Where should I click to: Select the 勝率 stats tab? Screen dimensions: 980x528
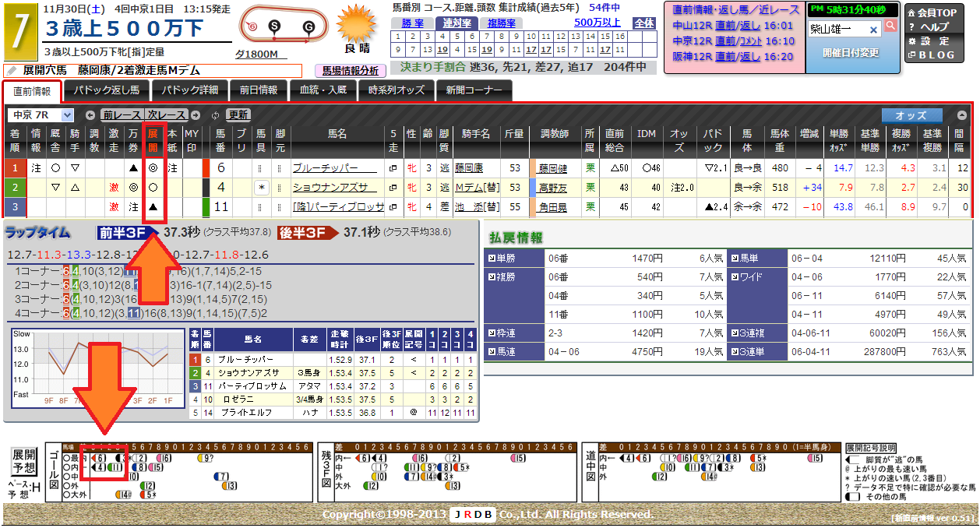point(411,23)
